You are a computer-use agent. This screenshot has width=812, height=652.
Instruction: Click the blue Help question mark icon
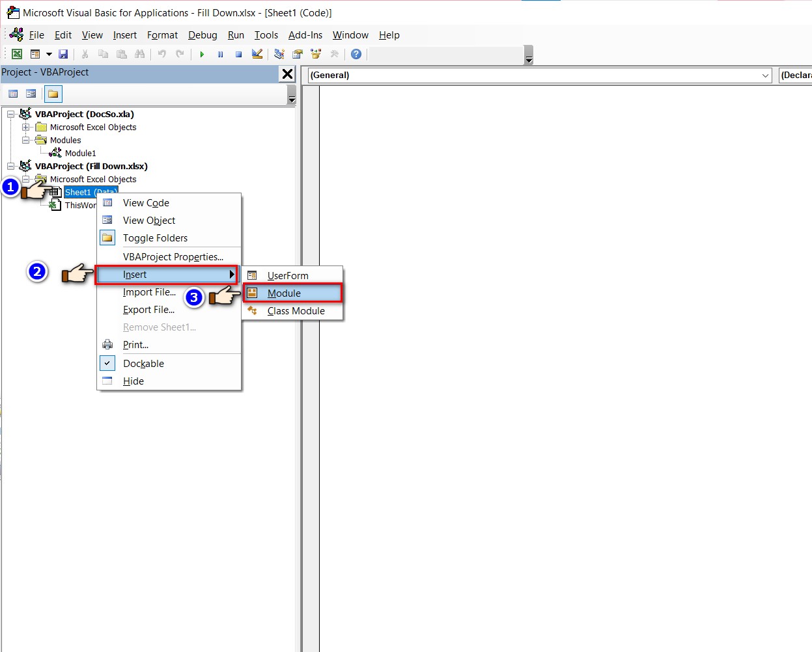click(x=356, y=54)
